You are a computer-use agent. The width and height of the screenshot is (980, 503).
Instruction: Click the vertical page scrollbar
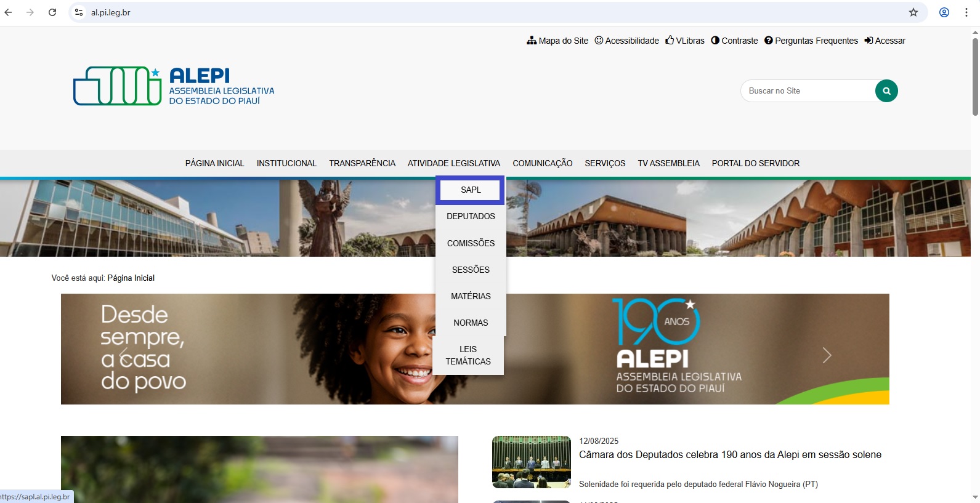pos(974,77)
